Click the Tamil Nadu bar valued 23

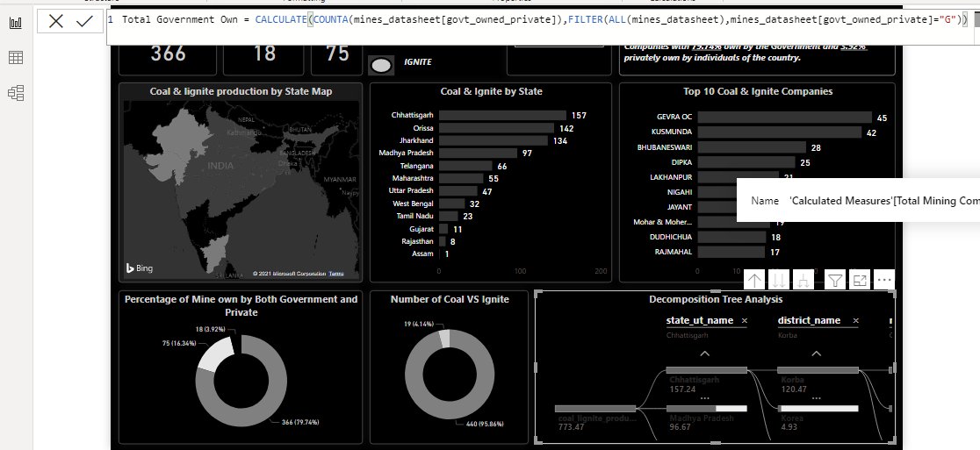click(x=448, y=216)
